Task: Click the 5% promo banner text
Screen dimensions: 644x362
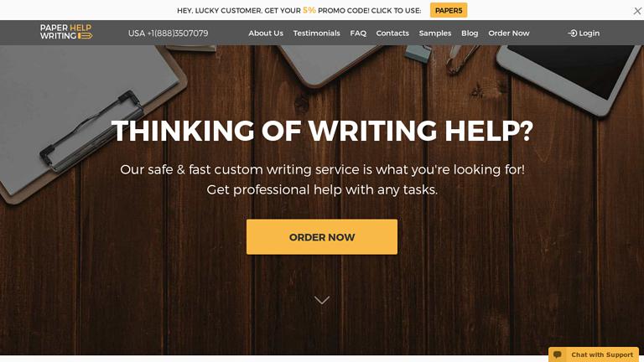Action: [299, 11]
